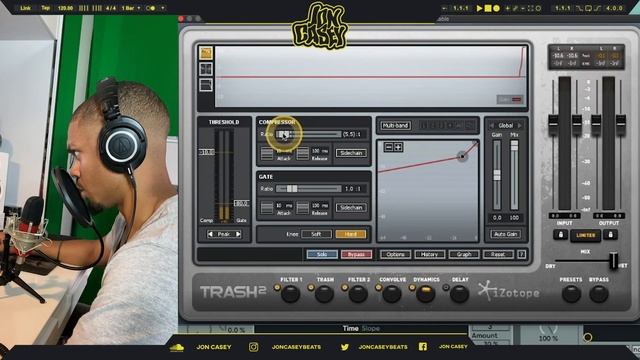Click the gate release grip control
This screenshot has height=360, width=640.
(x=302, y=208)
